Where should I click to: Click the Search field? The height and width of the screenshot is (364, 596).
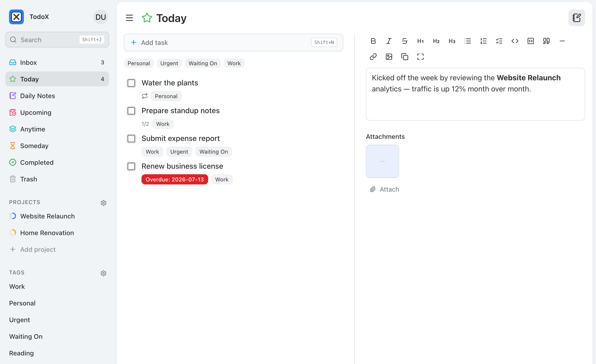click(x=57, y=40)
